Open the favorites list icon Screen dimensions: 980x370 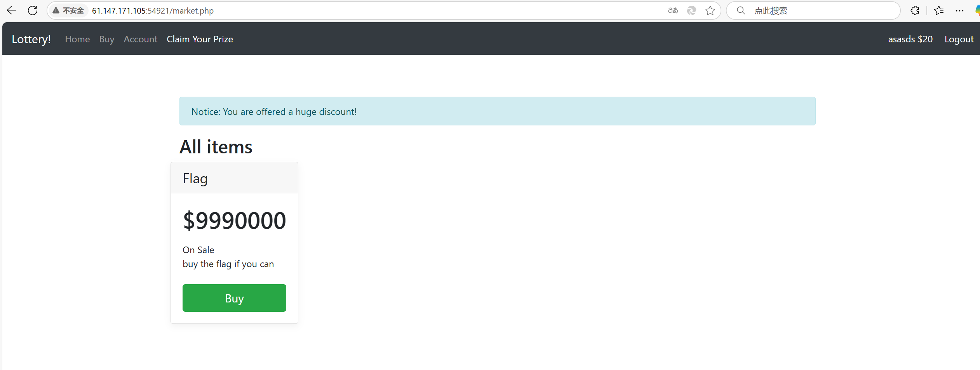(x=939, y=10)
